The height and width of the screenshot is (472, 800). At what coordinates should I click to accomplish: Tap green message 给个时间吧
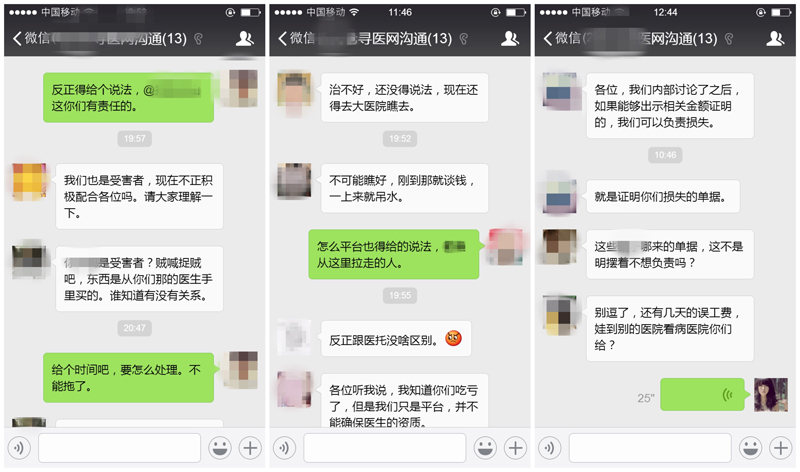coord(129,378)
